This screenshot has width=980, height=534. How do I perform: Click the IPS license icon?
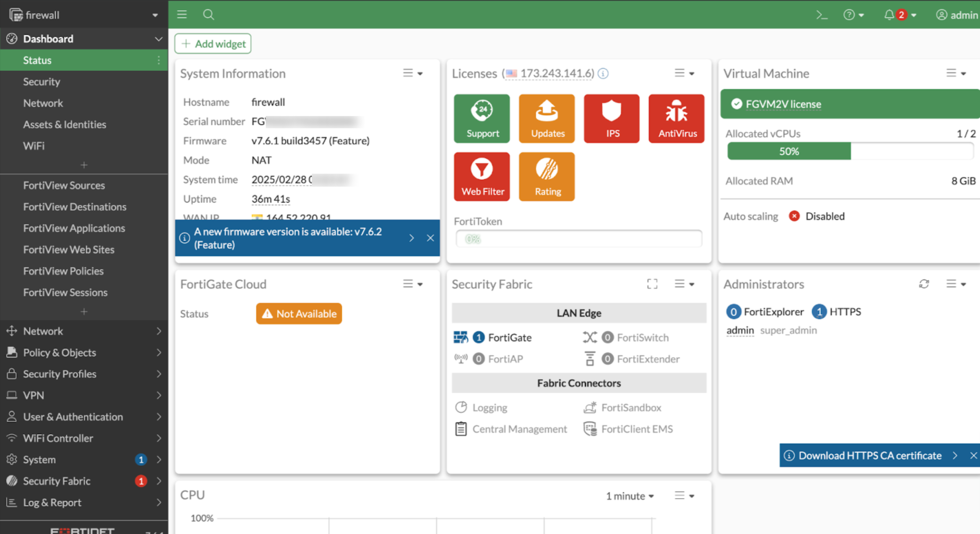click(x=611, y=119)
